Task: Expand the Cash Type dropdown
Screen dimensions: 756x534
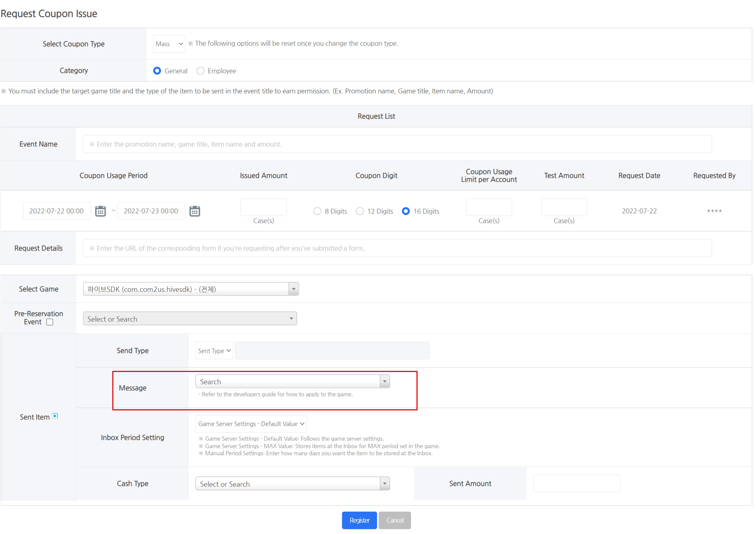Action: point(293,484)
